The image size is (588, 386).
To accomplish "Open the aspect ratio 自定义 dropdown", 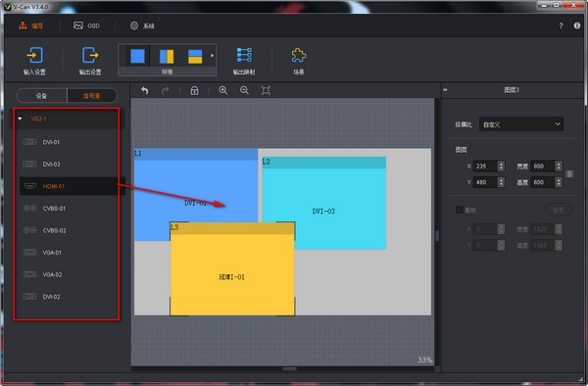I will [521, 124].
